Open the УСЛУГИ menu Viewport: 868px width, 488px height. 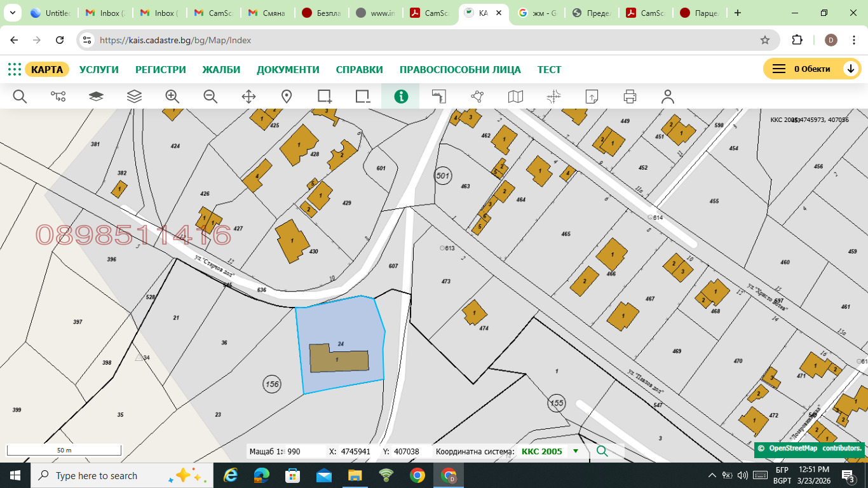[99, 70]
